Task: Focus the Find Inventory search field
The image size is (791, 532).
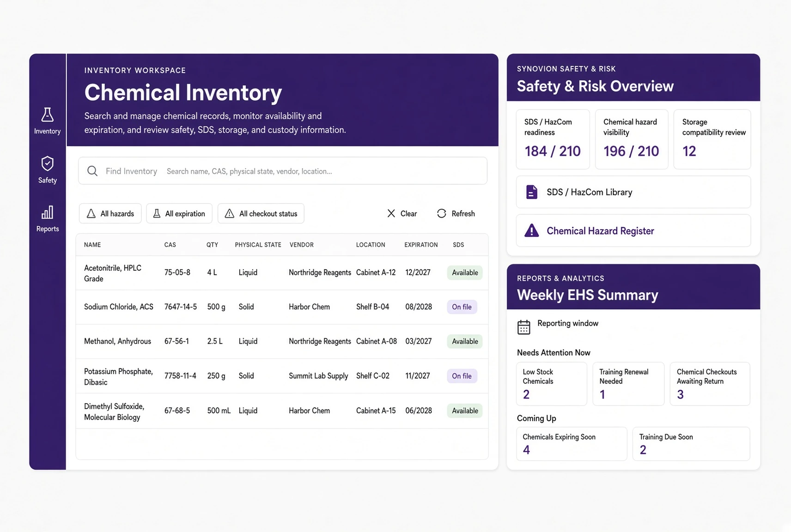Action: point(283,171)
